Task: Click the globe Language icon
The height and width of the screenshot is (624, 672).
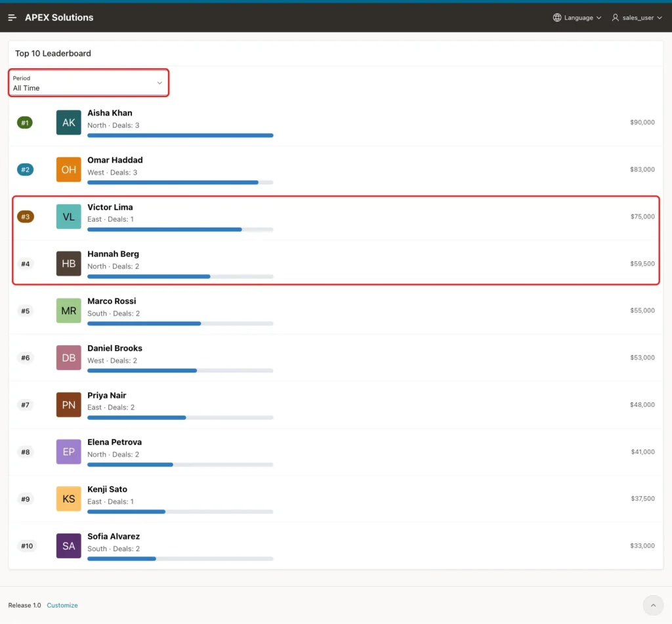Action: pyautogui.click(x=556, y=18)
